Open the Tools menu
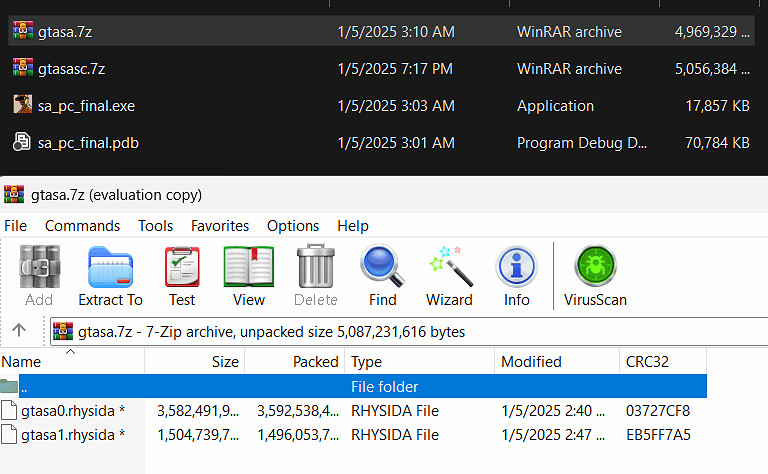Screen dimensions: 768x474 155,226
